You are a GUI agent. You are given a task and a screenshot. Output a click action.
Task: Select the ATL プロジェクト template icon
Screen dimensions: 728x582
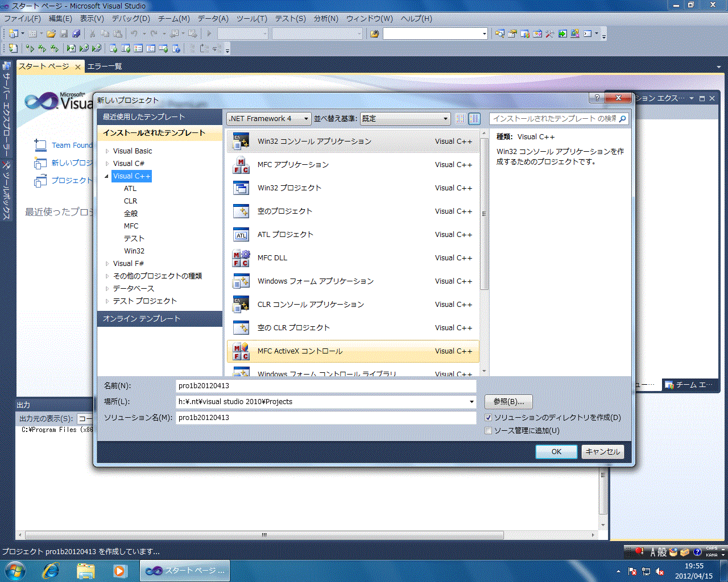coord(241,235)
